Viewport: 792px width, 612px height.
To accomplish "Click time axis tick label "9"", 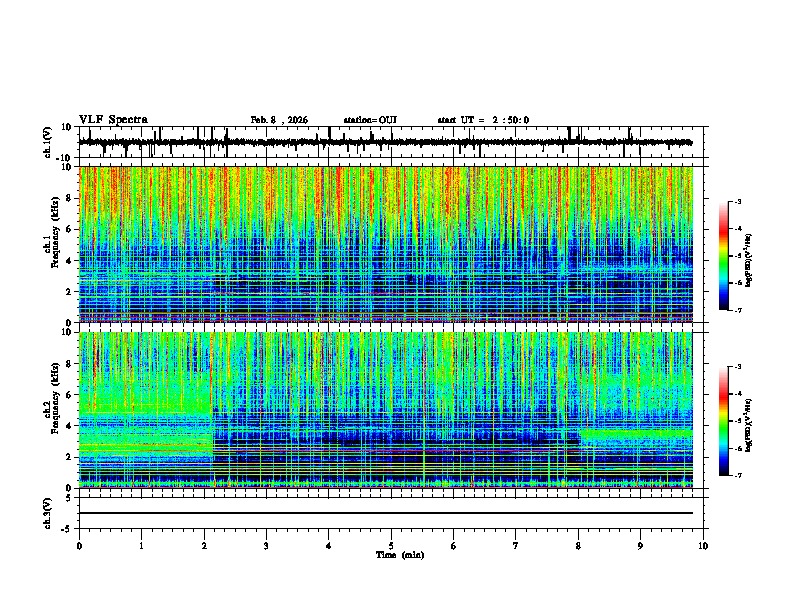I will pyautogui.click(x=640, y=546).
